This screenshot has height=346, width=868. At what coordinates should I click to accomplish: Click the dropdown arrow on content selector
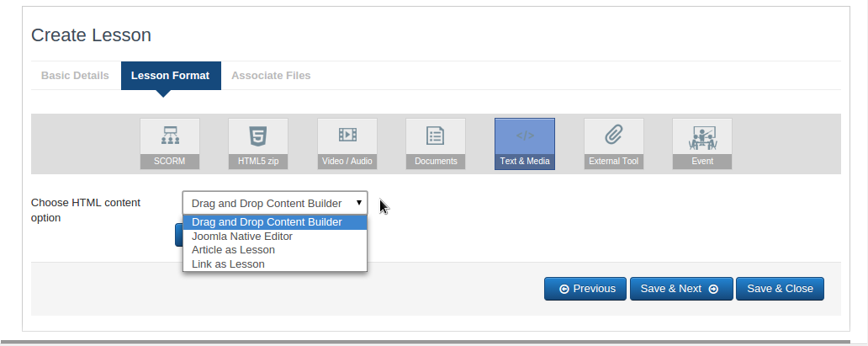[x=359, y=203]
